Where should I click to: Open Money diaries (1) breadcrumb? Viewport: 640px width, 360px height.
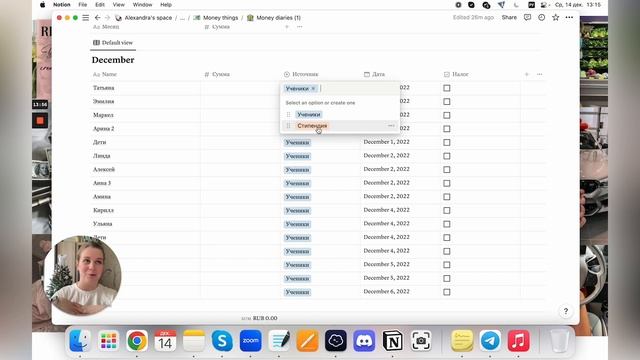[x=274, y=18]
